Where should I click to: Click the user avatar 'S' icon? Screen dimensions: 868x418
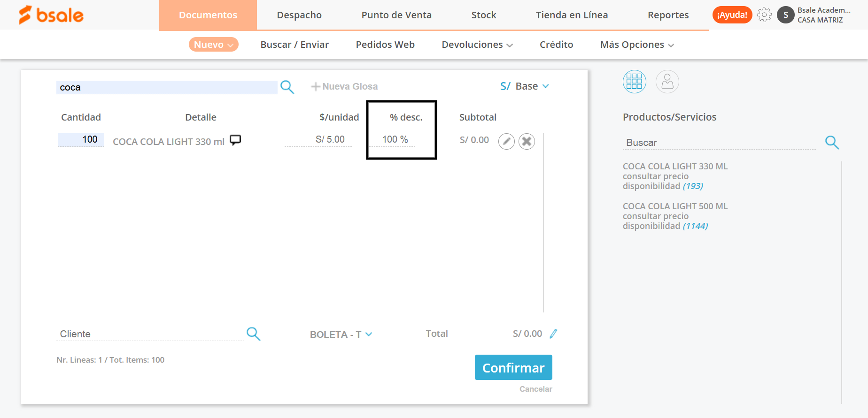point(785,15)
